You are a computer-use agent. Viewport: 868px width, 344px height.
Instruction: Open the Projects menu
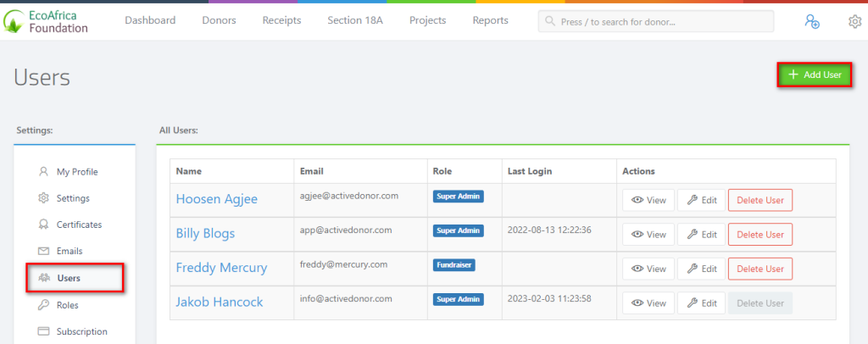(x=427, y=20)
